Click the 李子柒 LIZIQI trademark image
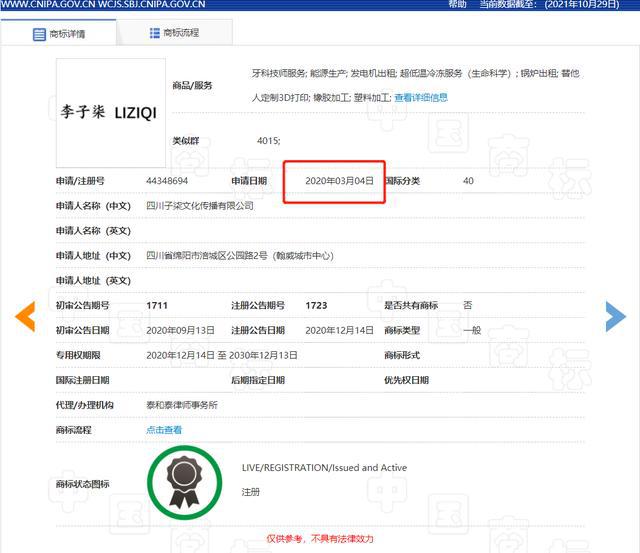 pyautogui.click(x=111, y=113)
